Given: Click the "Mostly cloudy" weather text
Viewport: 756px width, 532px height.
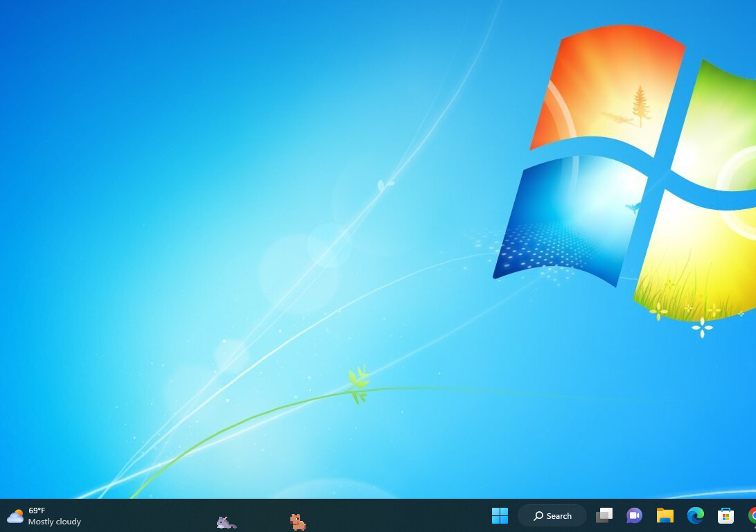Looking at the screenshot, I should [55, 522].
